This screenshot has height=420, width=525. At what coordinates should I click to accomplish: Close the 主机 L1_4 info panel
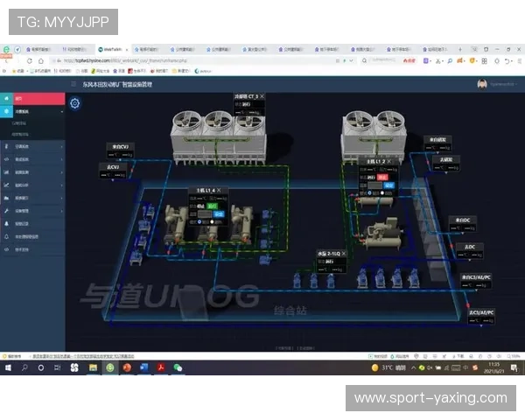(220, 190)
